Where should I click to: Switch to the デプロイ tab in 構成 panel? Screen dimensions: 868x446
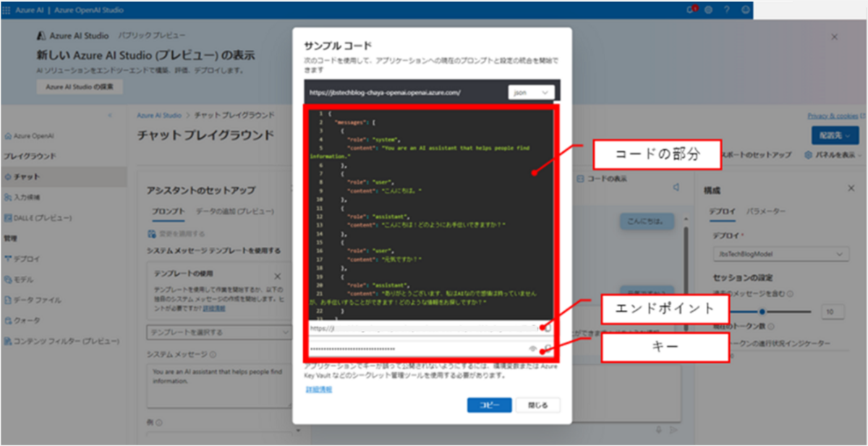click(x=723, y=211)
